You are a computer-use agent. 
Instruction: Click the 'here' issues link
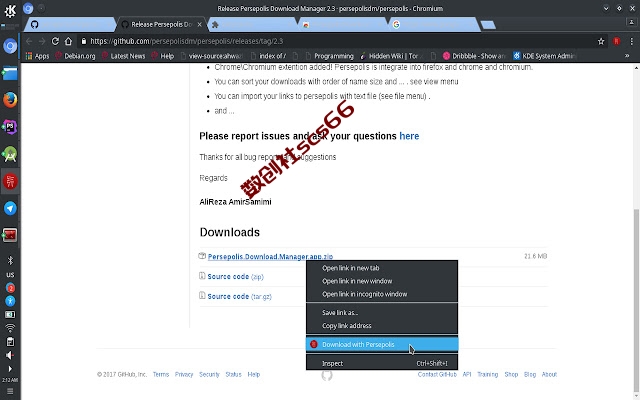tap(409, 136)
